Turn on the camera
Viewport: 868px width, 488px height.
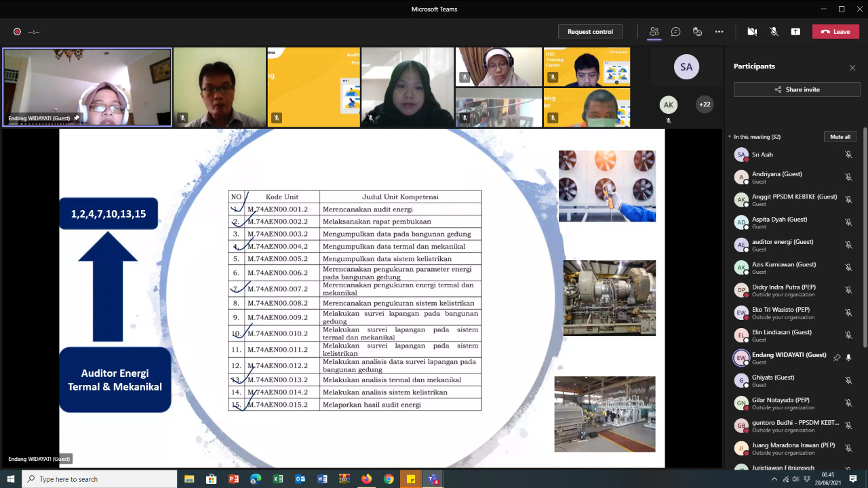752,32
